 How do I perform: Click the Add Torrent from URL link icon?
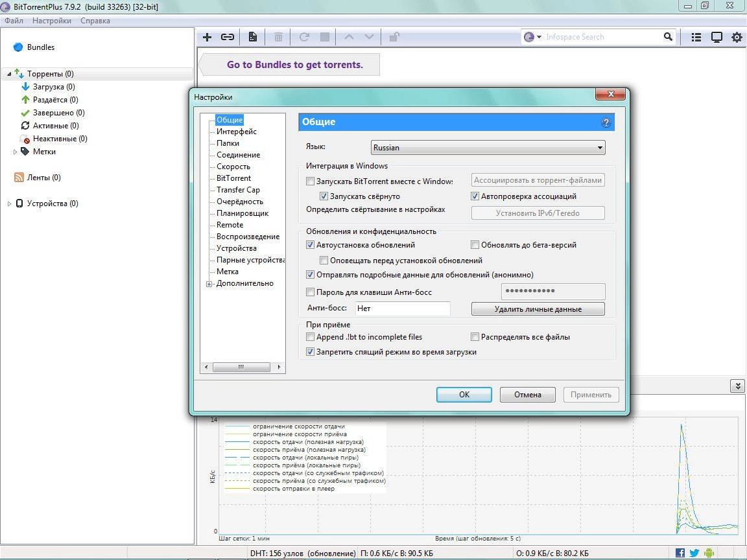227,37
